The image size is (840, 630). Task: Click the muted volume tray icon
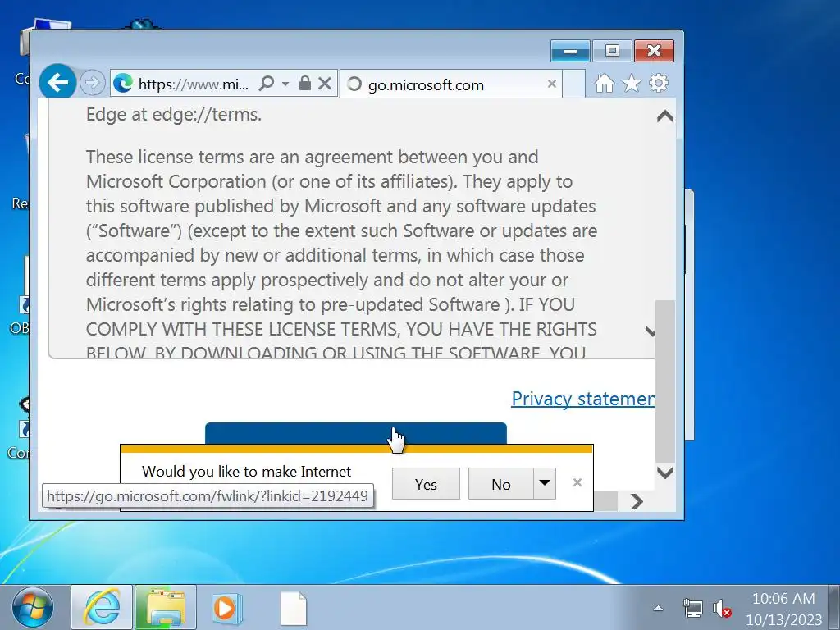coord(722,609)
